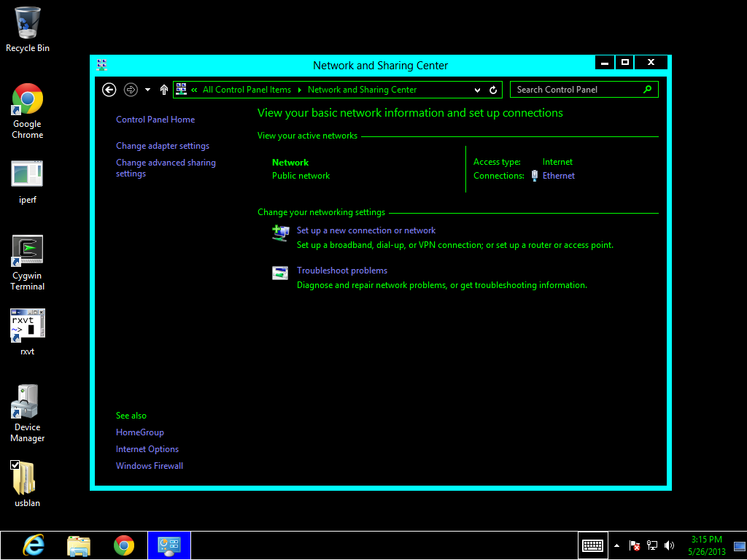Click the Control Panel taskbar button
Image resolution: width=747 pixels, height=560 pixels.
[x=169, y=545]
